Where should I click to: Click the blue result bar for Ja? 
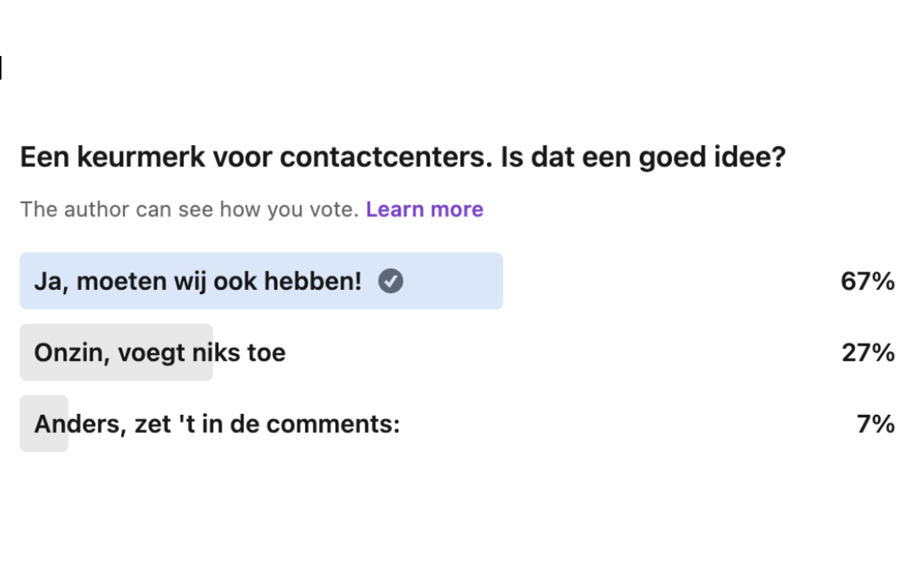(262, 281)
